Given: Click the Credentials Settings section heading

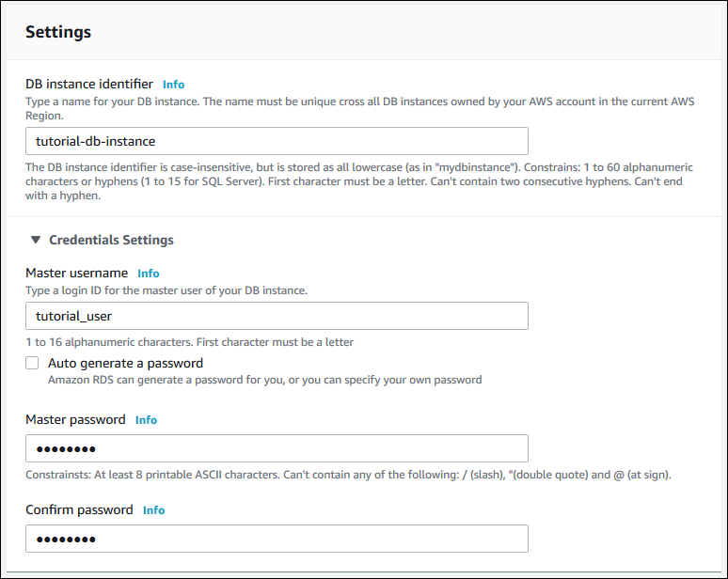Looking at the screenshot, I should pyautogui.click(x=111, y=240).
